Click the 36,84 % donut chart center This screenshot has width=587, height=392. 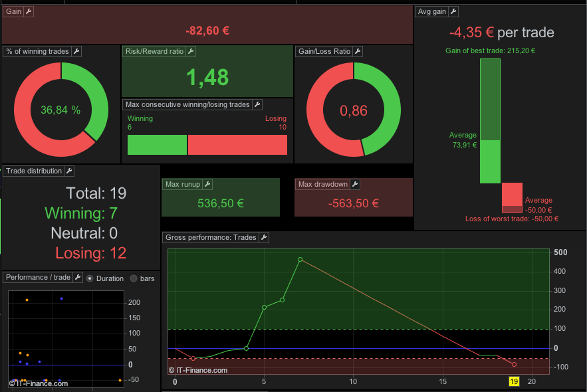pos(60,110)
